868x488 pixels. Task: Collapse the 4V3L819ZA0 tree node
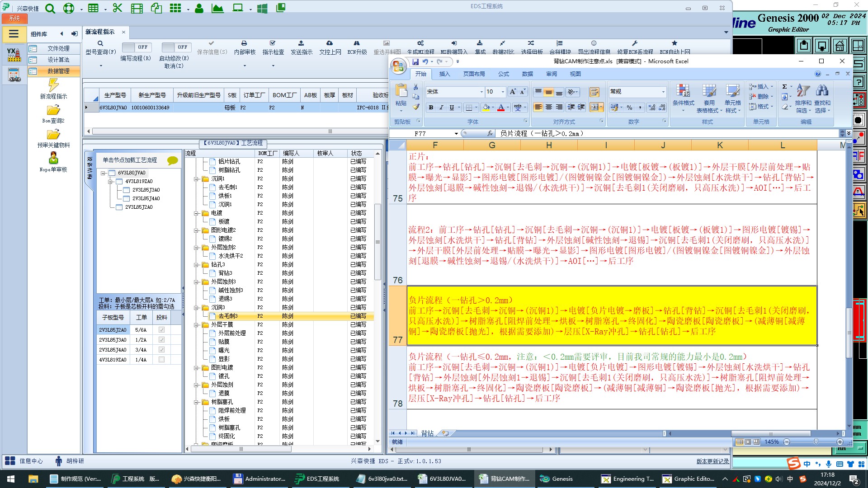coord(110,182)
